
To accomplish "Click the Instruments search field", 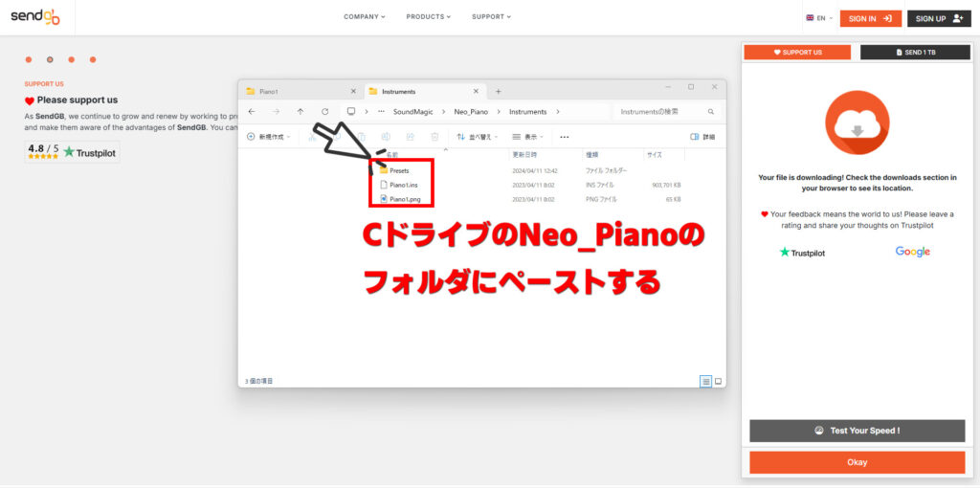I will pyautogui.click(x=660, y=112).
